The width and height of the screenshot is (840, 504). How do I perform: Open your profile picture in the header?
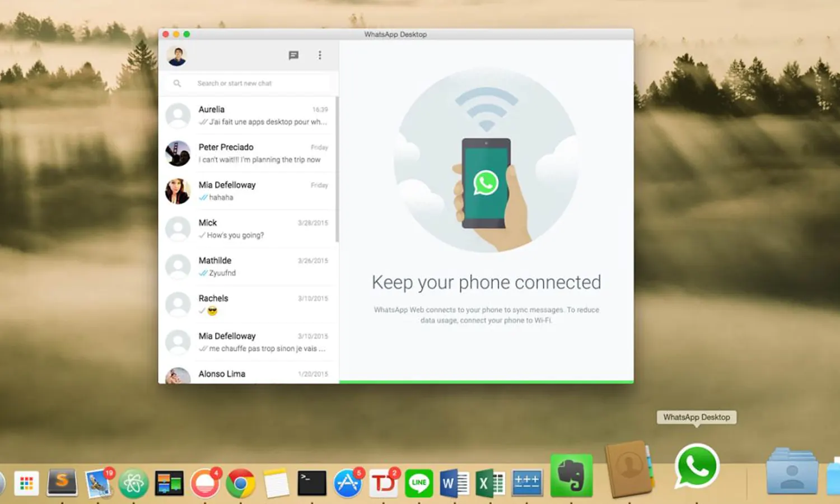pos(177,55)
